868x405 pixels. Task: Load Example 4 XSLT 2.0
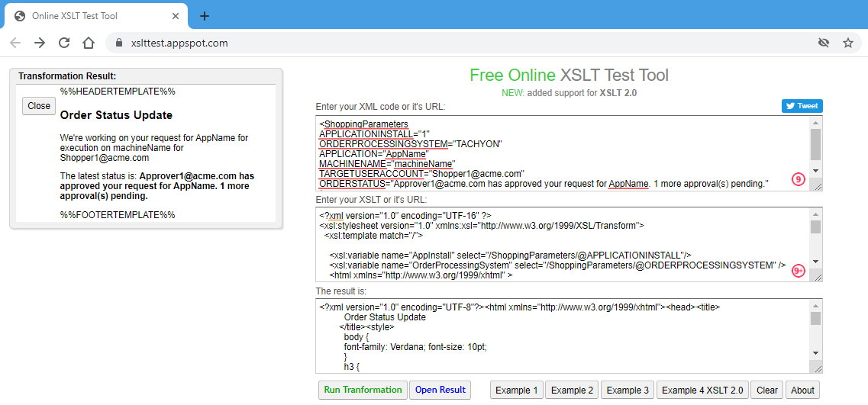tap(702, 390)
